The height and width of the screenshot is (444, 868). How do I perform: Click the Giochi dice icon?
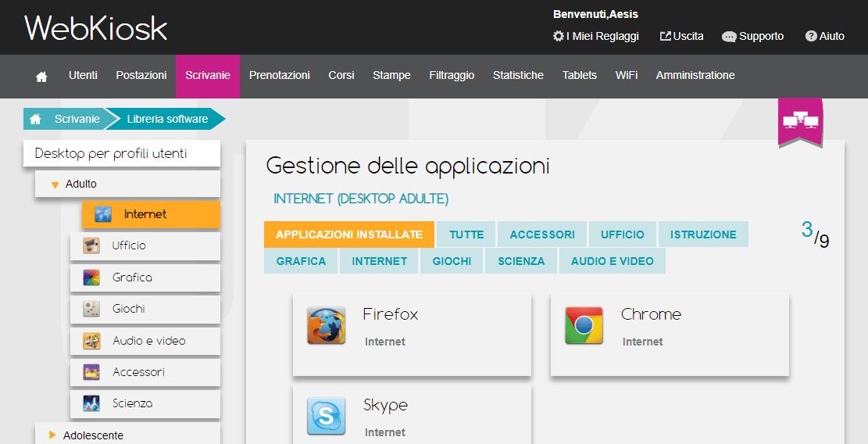click(91, 308)
